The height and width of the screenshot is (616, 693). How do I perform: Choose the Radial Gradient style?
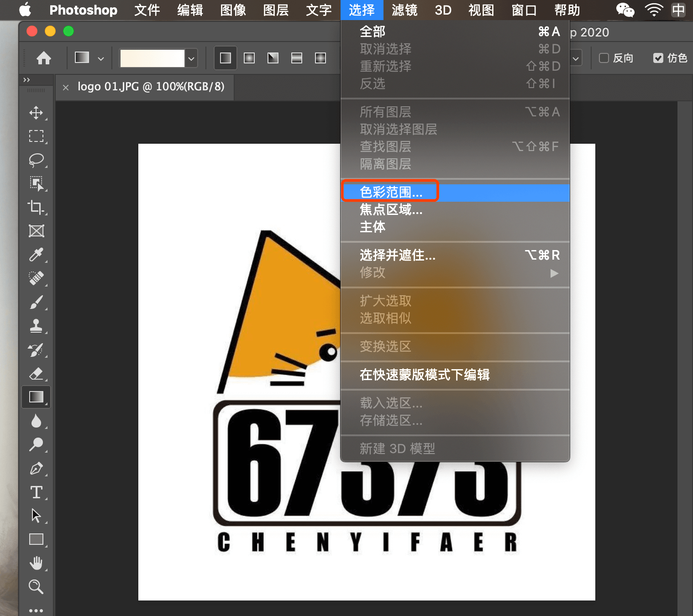(x=249, y=58)
